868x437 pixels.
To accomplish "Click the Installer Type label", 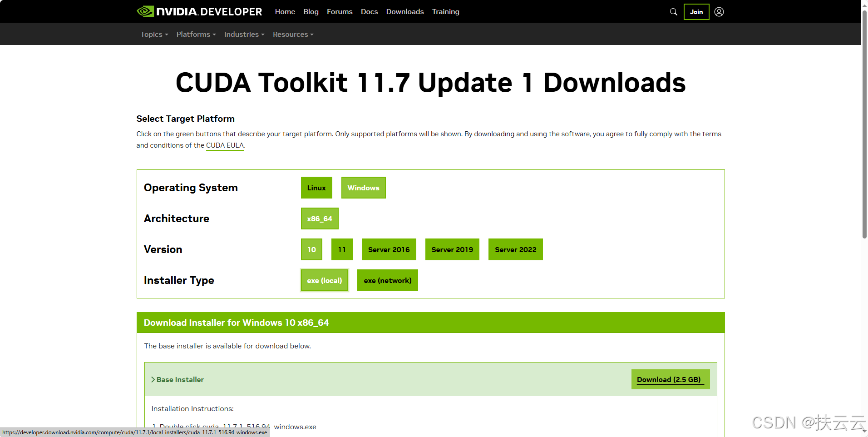I will click(x=179, y=280).
